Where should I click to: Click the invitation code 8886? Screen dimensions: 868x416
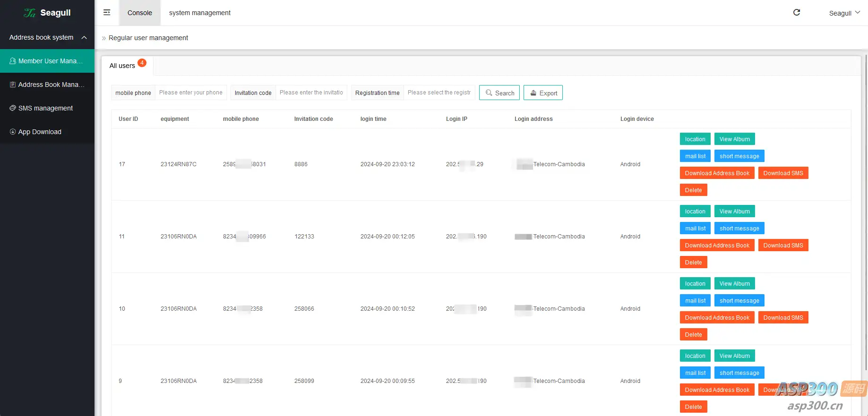tap(301, 164)
